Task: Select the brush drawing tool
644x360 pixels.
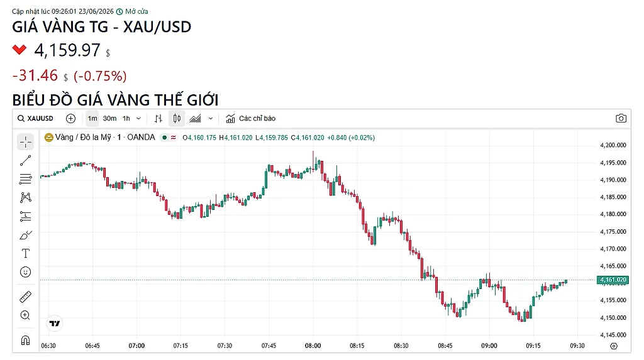Action: [x=25, y=235]
